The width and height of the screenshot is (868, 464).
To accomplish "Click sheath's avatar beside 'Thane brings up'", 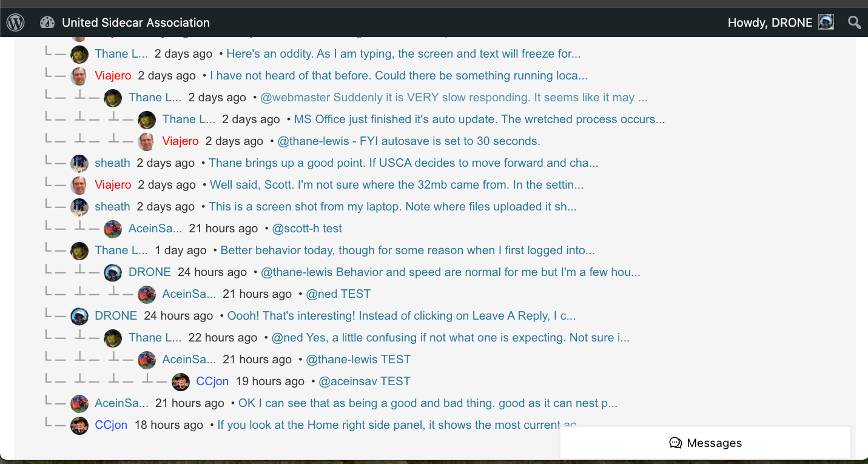I will coord(79,163).
